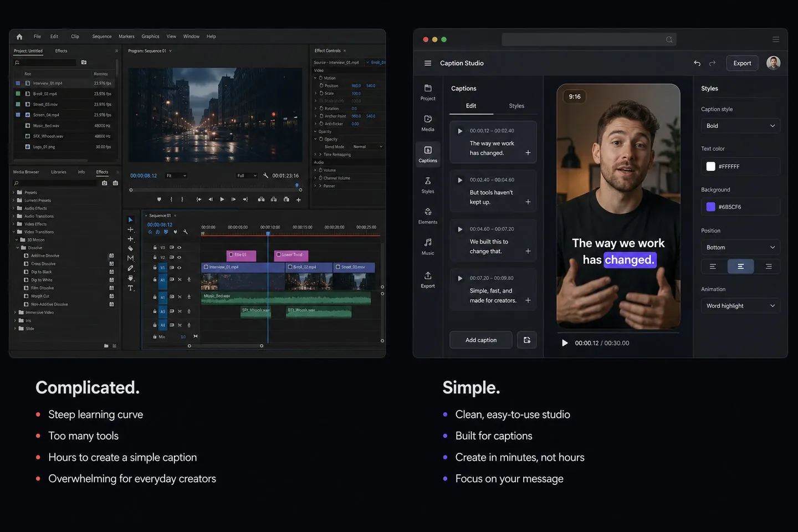Click the Add Marker icon under the program monitor
798x532 pixels.
click(x=159, y=199)
